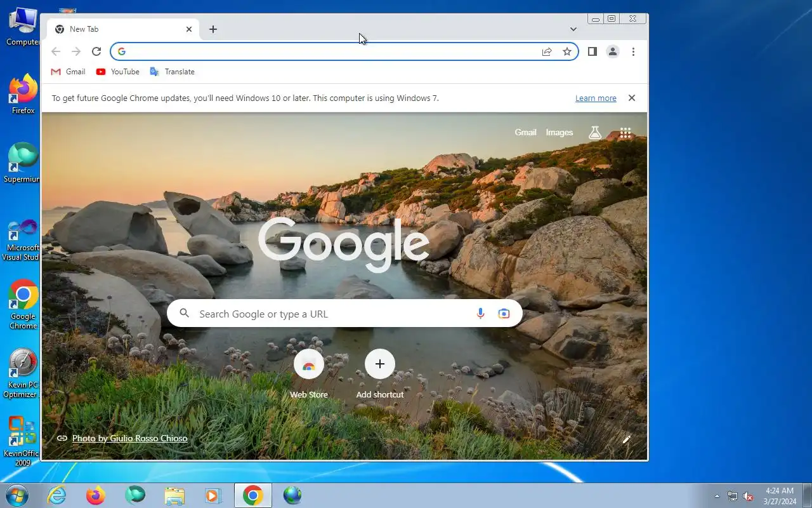812x508 pixels.
Task: Open a new tab with plus button
Action: (x=213, y=29)
